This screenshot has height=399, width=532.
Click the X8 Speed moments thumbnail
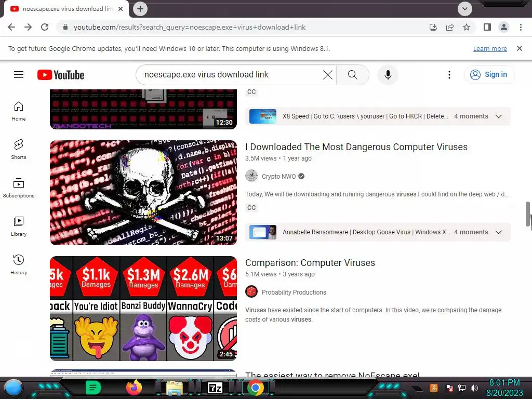tap(263, 116)
